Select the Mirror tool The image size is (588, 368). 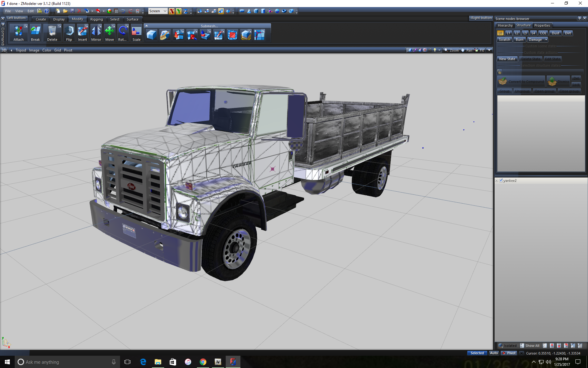(x=96, y=33)
